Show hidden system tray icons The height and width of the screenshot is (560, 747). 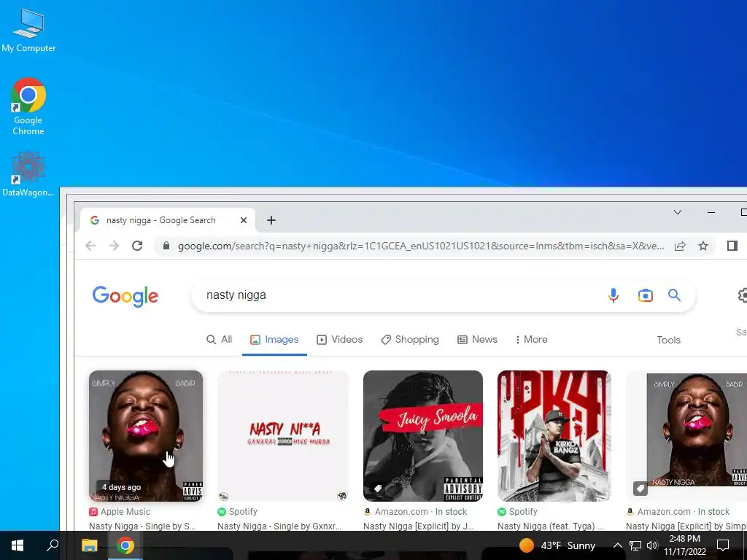click(617, 545)
